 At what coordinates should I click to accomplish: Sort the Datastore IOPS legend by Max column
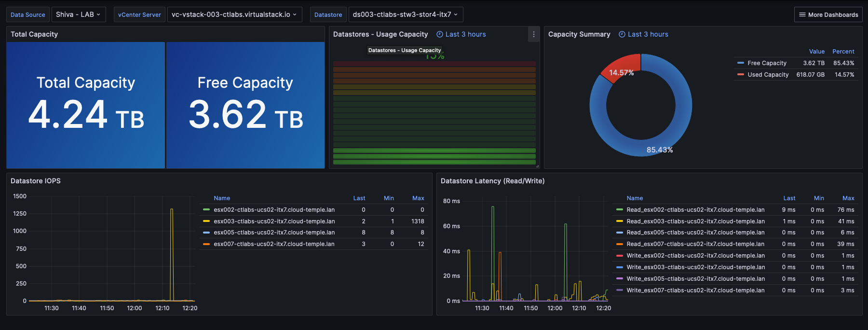[x=418, y=198]
